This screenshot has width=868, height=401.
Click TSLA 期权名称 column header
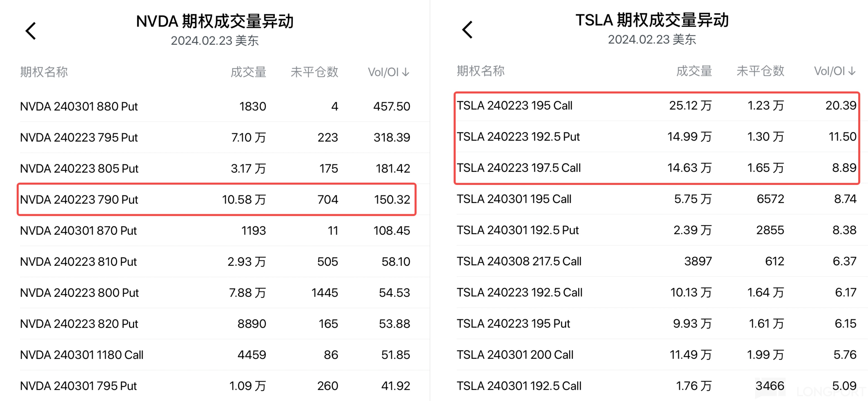pos(480,71)
